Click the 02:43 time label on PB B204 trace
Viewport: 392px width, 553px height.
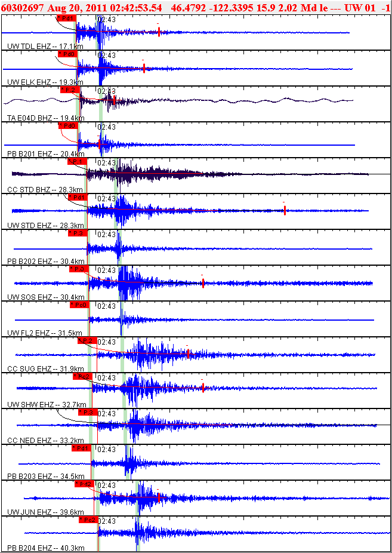tap(106, 521)
